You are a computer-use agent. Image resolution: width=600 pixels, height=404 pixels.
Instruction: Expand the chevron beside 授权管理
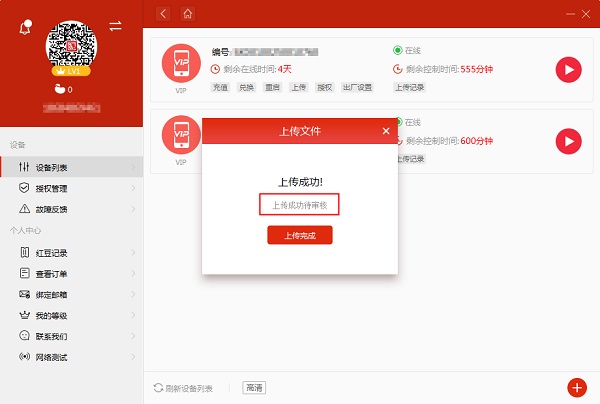click(133, 188)
